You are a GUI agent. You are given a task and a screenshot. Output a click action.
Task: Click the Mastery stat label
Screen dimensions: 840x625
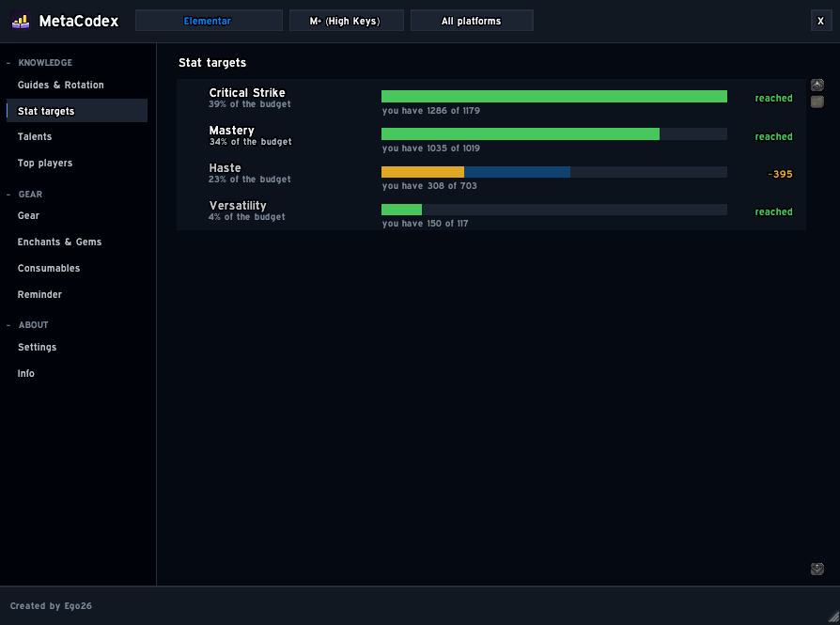pyautogui.click(x=231, y=131)
